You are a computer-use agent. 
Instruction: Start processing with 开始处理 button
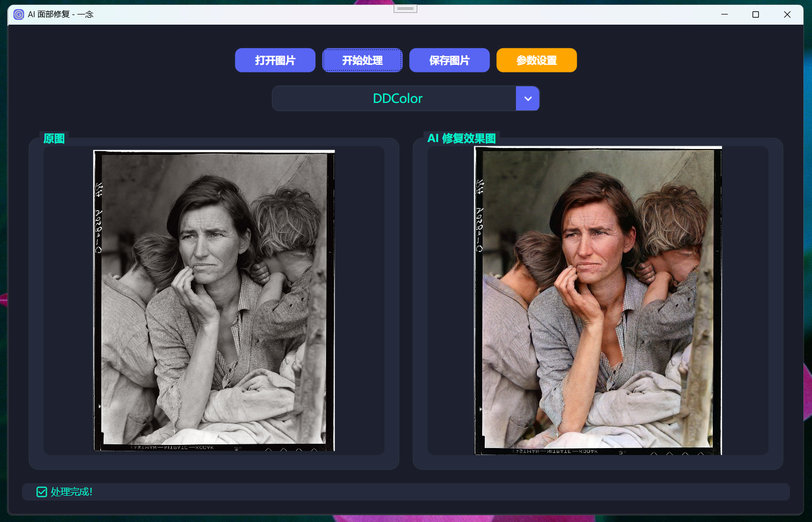tap(363, 60)
